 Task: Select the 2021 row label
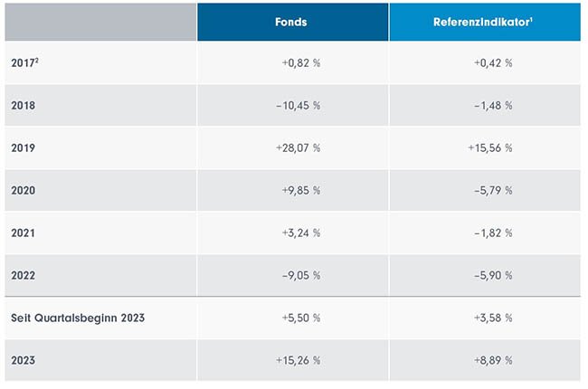coord(24,233)
